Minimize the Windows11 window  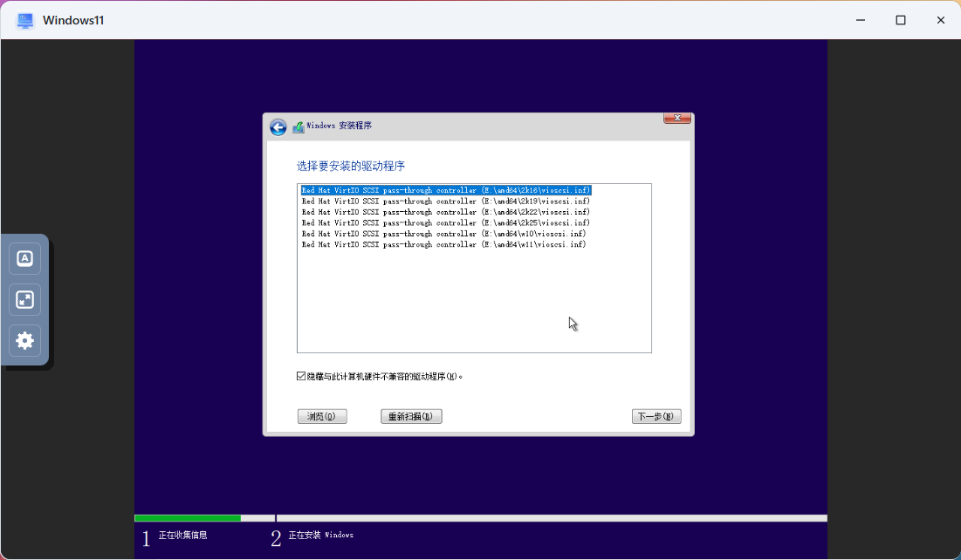[x=861, y=20]
